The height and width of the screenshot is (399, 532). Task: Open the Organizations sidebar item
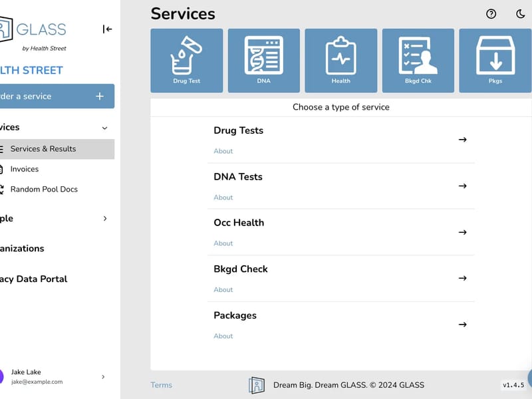(x=22, y=248)
